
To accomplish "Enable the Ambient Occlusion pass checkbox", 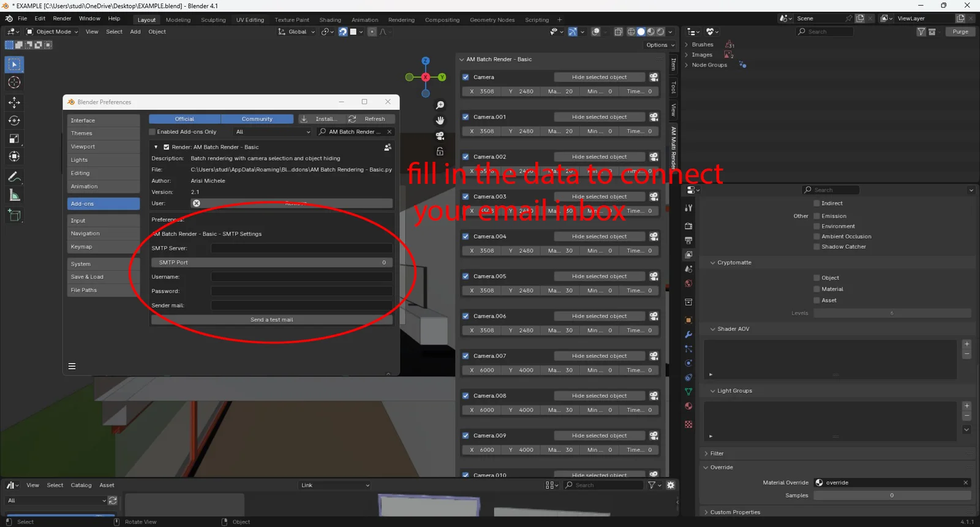I will click(x=816, y=237).
